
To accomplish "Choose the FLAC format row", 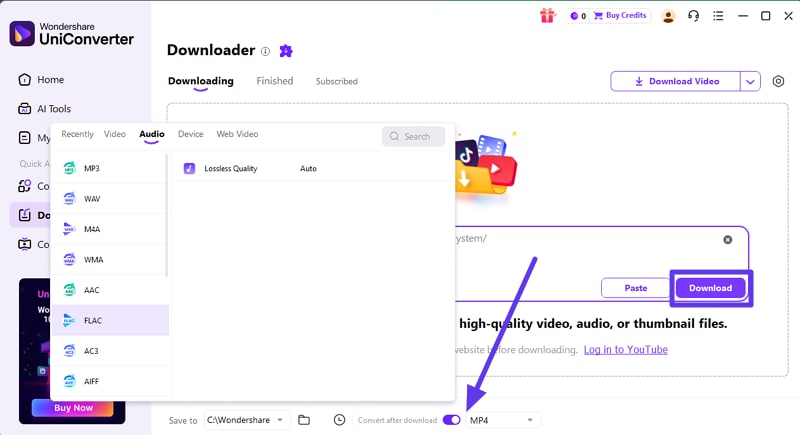I will point(110,320).
